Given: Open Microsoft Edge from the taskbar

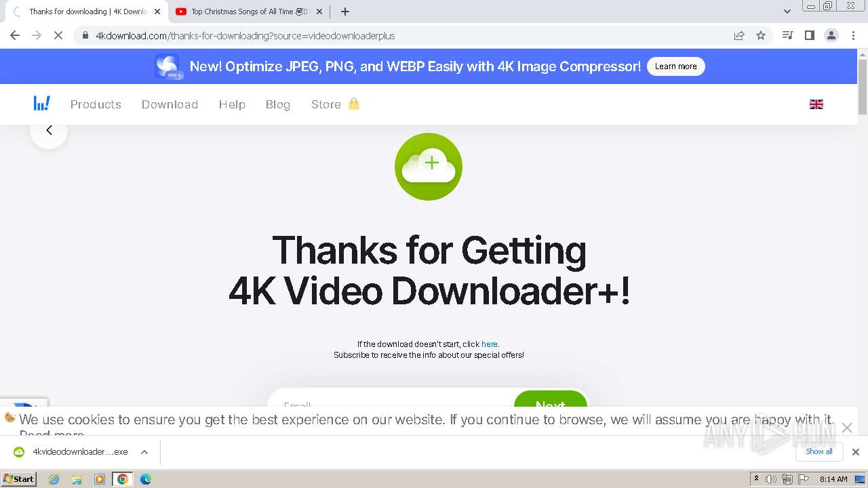Looking at the screenshot, I should [x=146, y=479].
